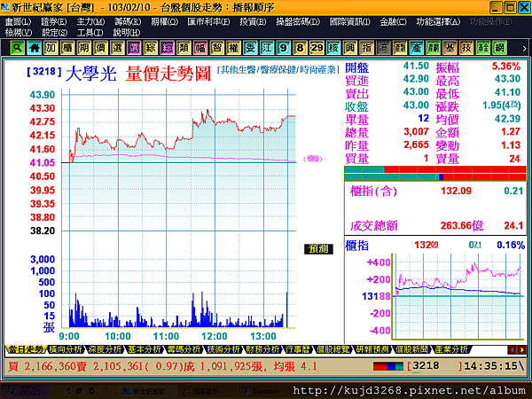Image resolution: width=532 pixels, height=399 pixels.
Task: Select the 期 toolbar button
Action: click(x=84, y=48)
